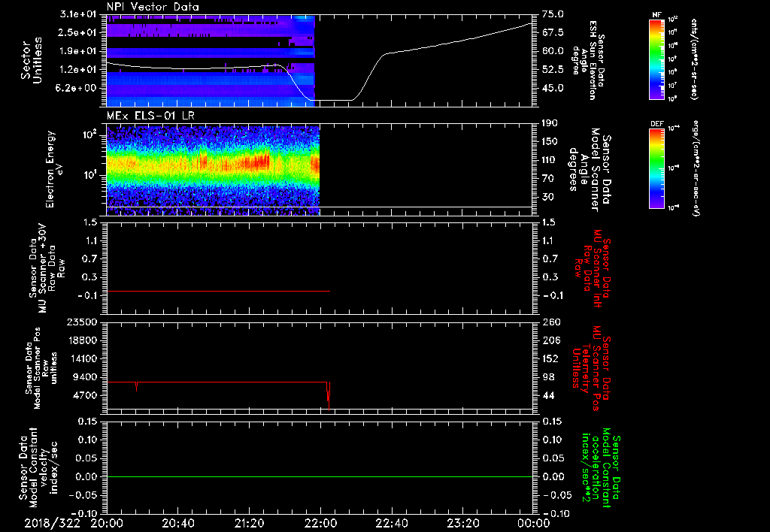Click the 'cnts/(cm**2-sr-sec)' unit label
The image size is (770, 532).
click(x=694, y=59)
